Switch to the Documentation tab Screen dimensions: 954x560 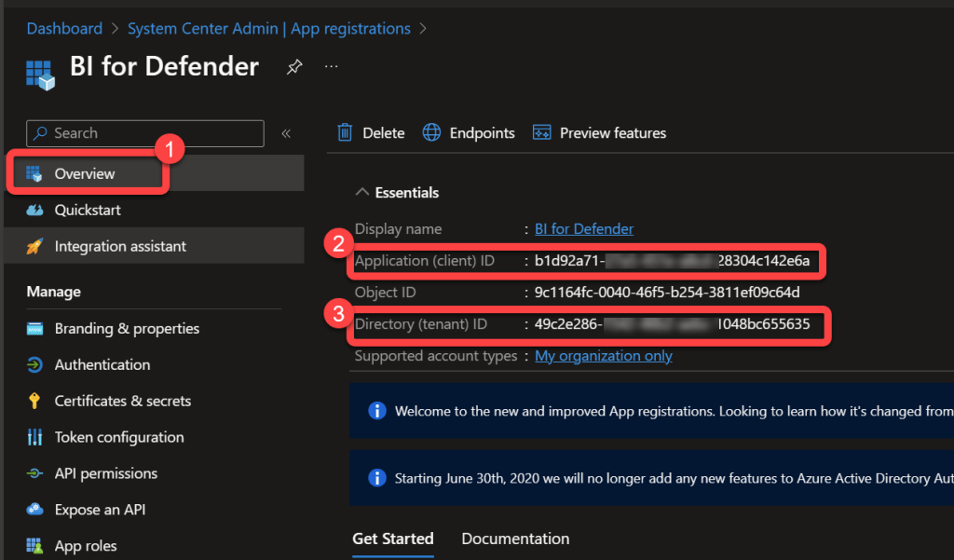coord(515,539)
